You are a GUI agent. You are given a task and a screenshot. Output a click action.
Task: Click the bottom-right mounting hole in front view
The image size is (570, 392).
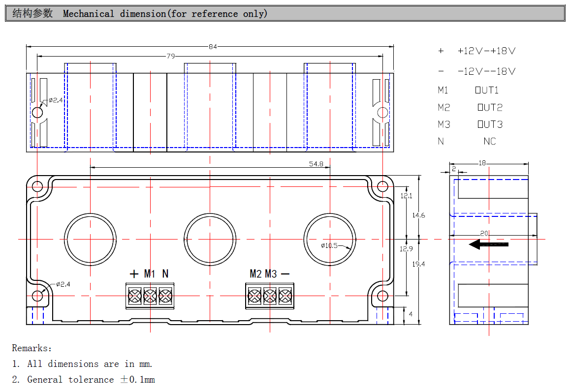[383, 296]
